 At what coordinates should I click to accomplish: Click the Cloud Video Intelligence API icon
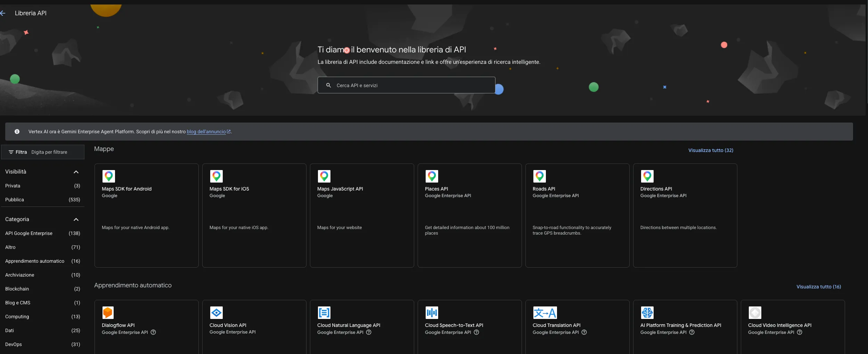pos(755,313)
